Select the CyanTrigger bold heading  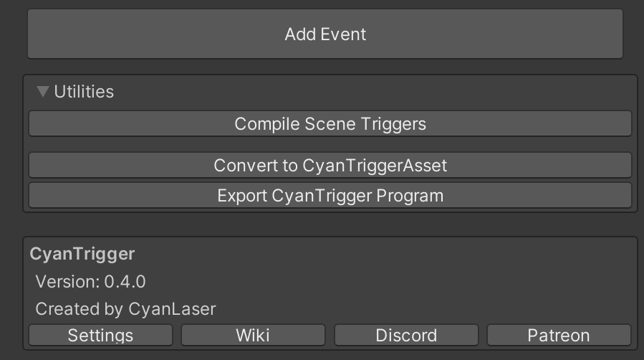click(82, 254)
